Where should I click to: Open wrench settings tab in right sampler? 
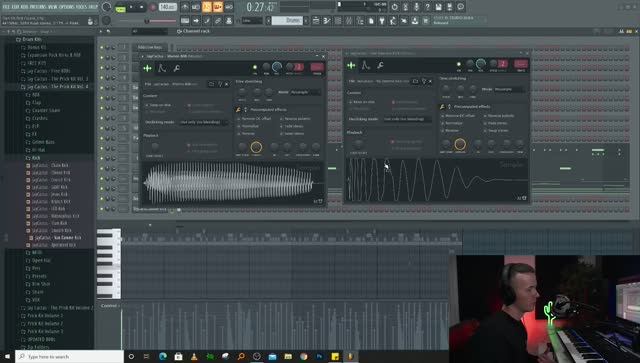tap(380, 65)
